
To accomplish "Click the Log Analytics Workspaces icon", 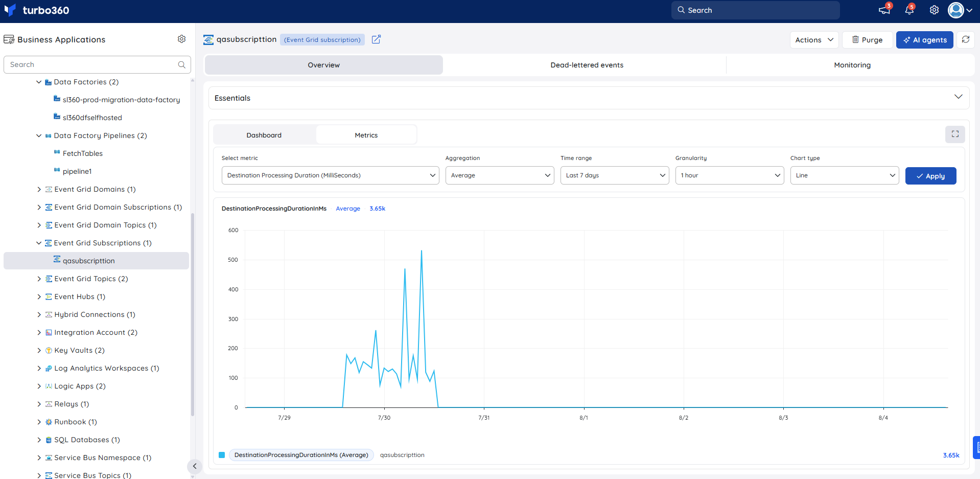I will pyautogui.click(x=49, y=368).
